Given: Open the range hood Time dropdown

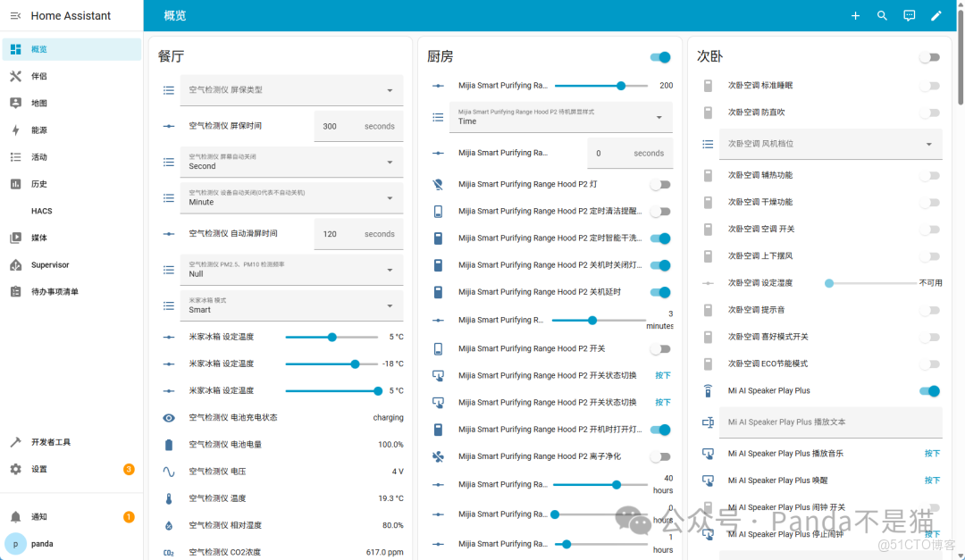Looking at the screenshot, I should (x=560, y=117).
